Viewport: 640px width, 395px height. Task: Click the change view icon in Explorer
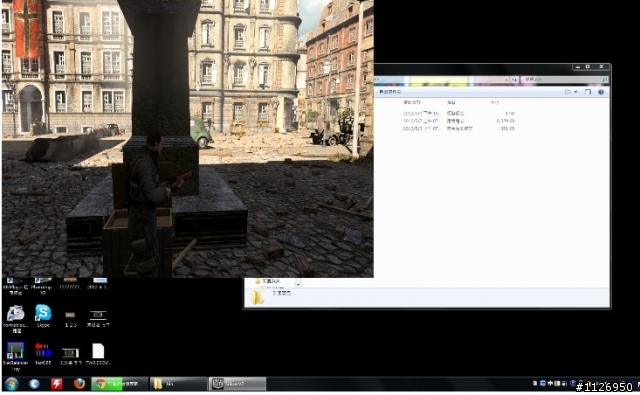coord(568,92)
